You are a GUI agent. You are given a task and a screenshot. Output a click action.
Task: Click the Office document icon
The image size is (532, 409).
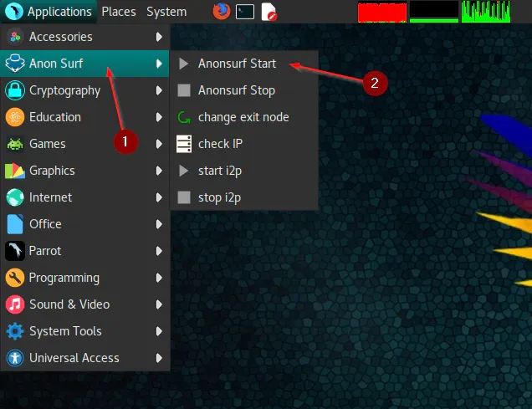pyautogui.click(x=15, y=224)
